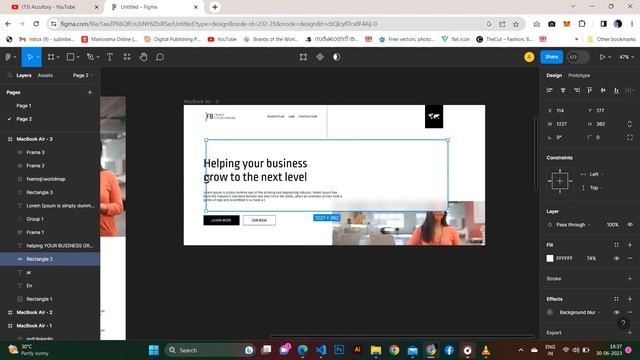640x360 pixels.
Task: Select the Comment tool
Action: [x=160, y=57]
